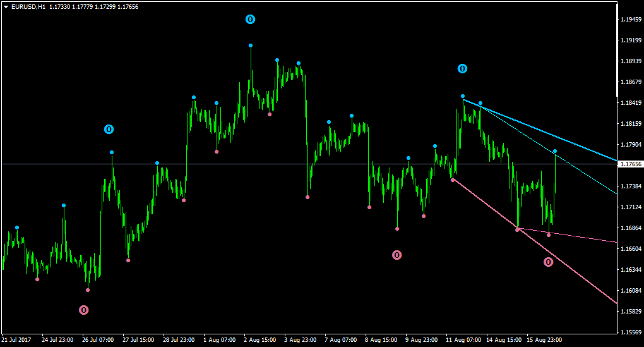
Task: Click the 11 Aug 07:00 time label
Action: pos(463,340)
